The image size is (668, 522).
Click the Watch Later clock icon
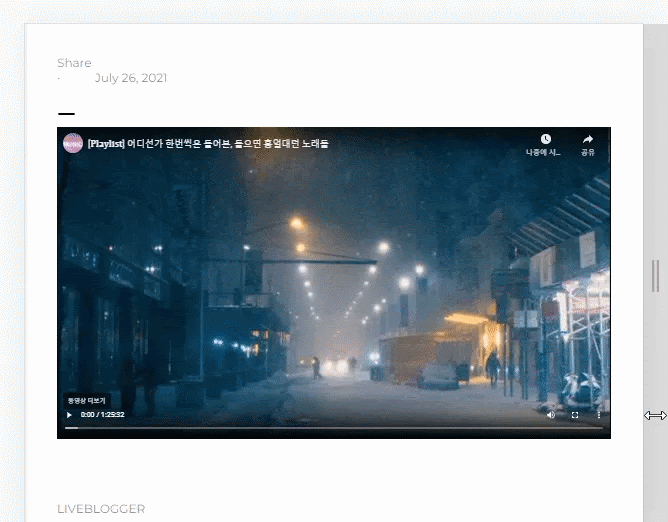coord(545,139)
